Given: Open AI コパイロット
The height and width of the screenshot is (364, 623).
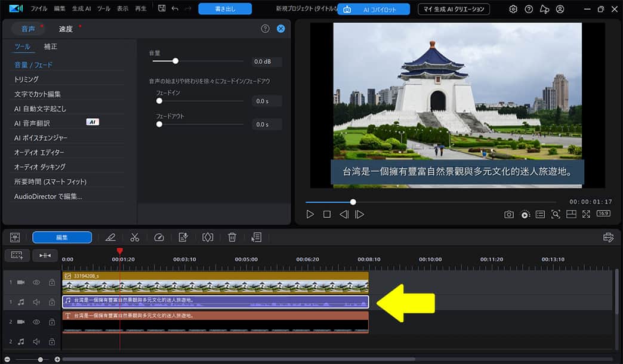Looking at the screenshot, I should tap(374, 9).
